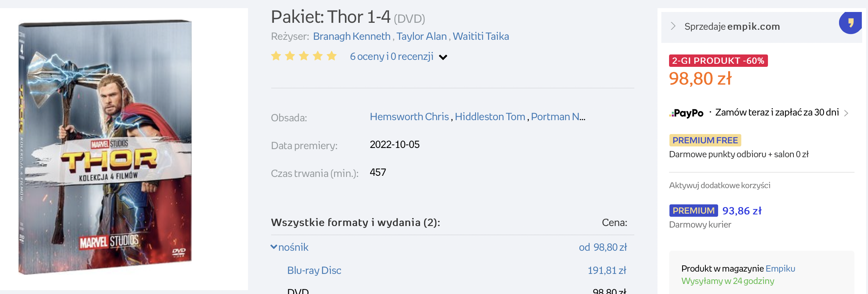The height and width of the screenshot is (294, 868).
Task: Click the five-star rating icons
Action: click(304, 56)
